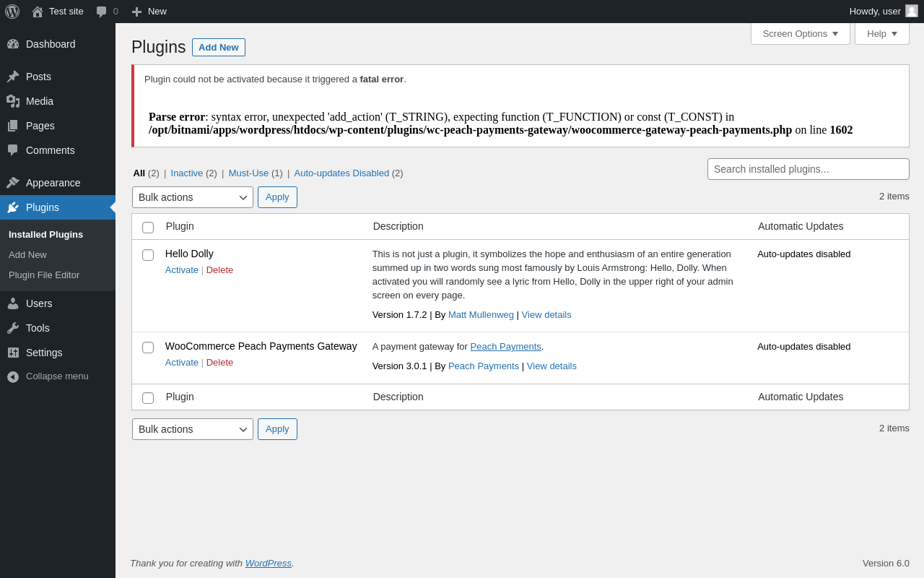Click the Appearance paintbrush icon

pos(13,183)
